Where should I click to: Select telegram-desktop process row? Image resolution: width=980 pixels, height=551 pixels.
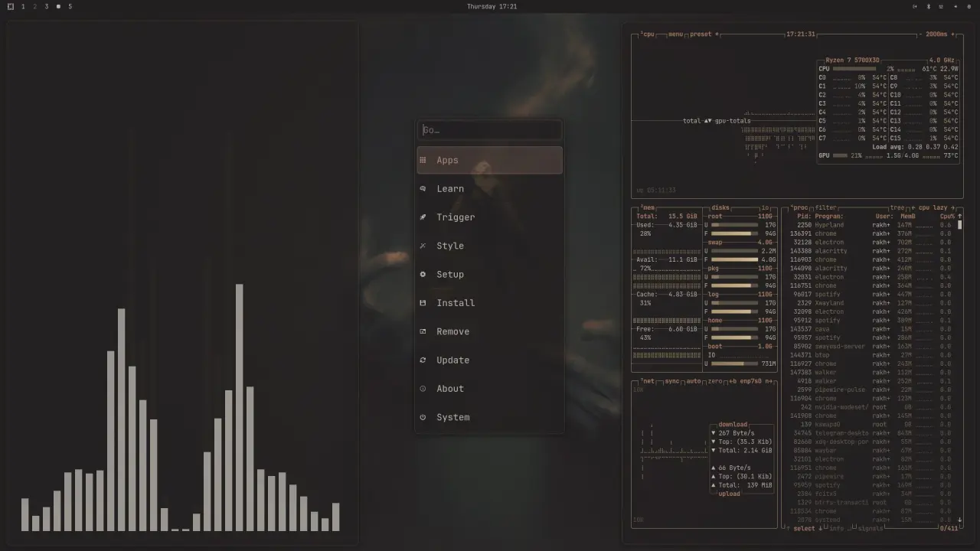click(871, 433)
